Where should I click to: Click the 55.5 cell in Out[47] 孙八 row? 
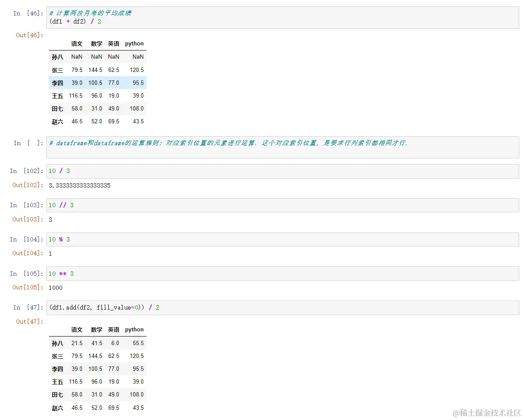point(138,343)
